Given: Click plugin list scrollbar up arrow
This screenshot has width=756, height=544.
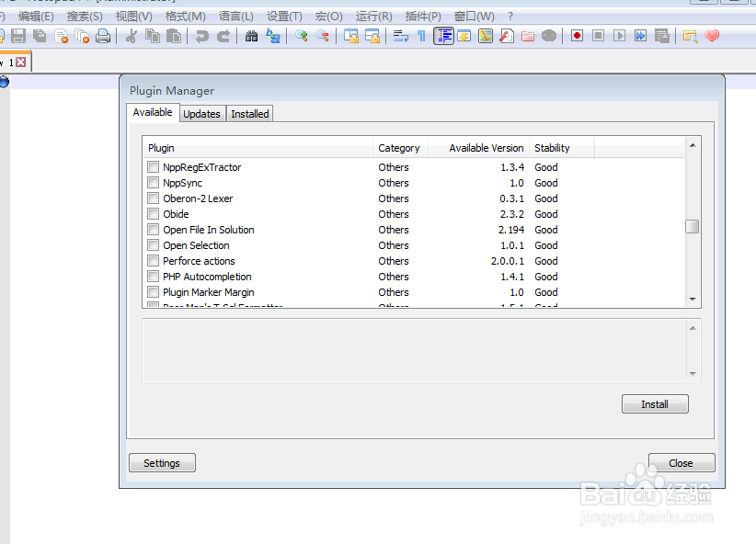Looking at the screenshot, I should click(693, 145).
